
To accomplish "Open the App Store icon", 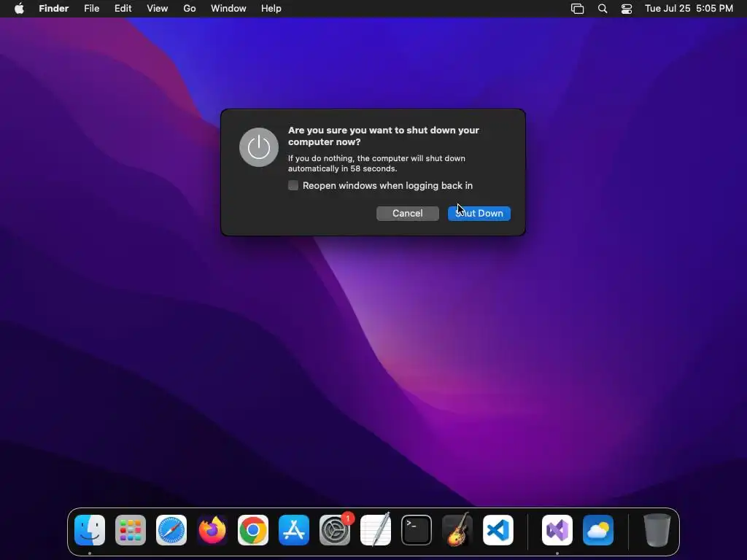I will coord(294,530).
